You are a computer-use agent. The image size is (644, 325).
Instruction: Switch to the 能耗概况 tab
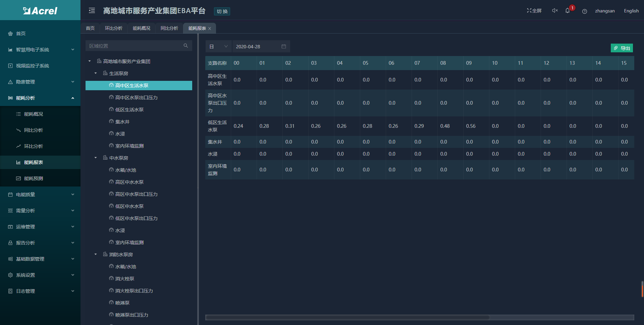tap(141, 28)
